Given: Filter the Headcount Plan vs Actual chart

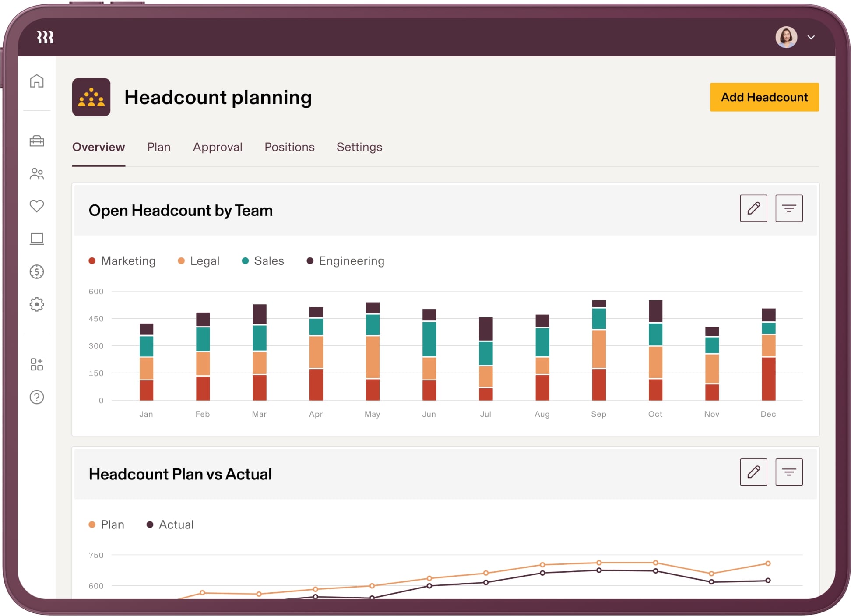Looking at the screenshot, I should 789,472.
